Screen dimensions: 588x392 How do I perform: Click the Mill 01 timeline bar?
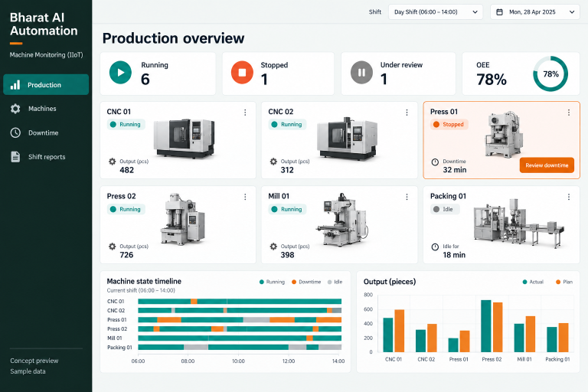(x=240, y=338)
